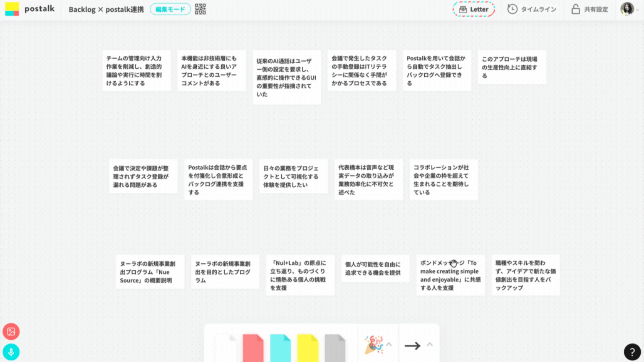The image size is (644, 362).
Task: Click the help question mark icon
Action: (632, 352)
